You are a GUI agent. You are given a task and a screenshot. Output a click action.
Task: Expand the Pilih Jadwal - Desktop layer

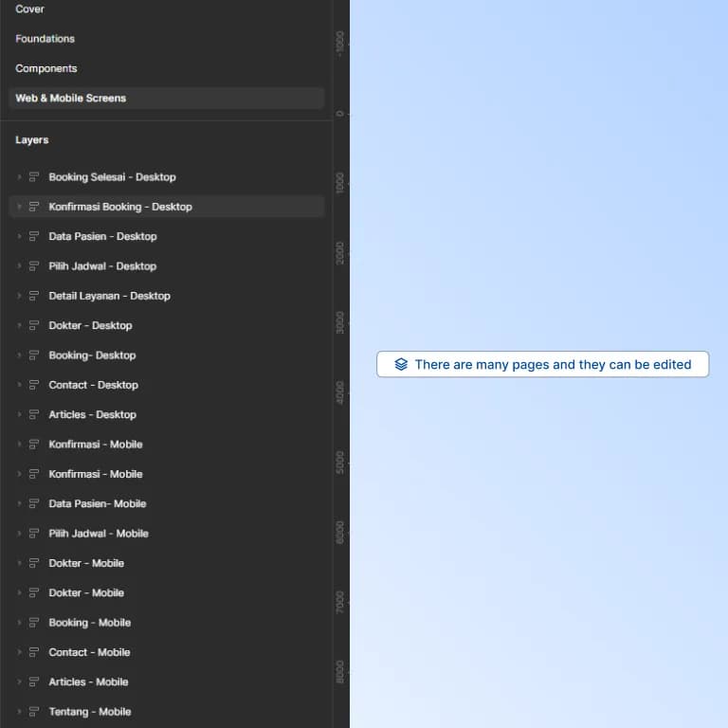[19, 266]
